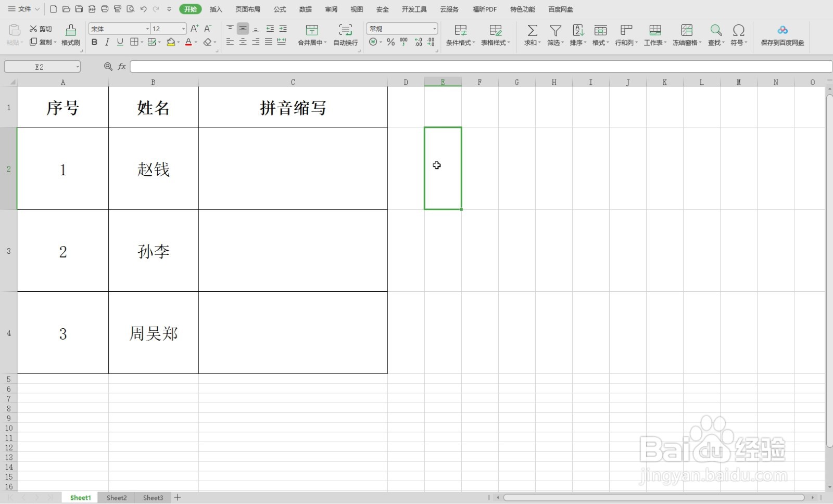Image resolution: width=833 pixels, height=504 pixels.
Task: Click the 工作表 worksheet button
Action: pyautogui.click(x=655, y=35)
